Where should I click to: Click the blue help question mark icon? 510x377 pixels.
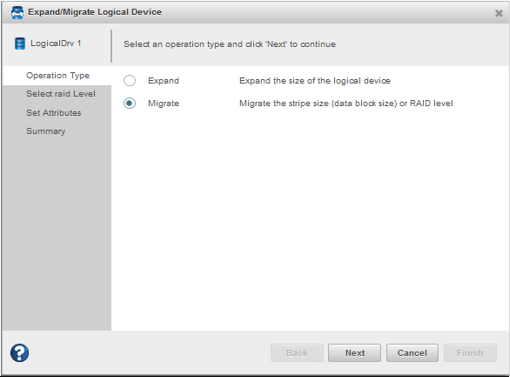click(19, 353)
